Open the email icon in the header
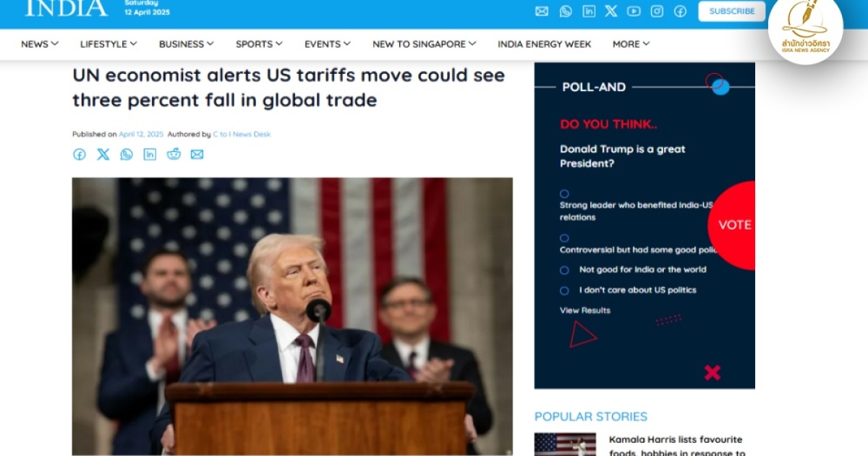Image resolution: width=868 pixels, height=456 pixels. pyautogui.click(x=542, y=11)
